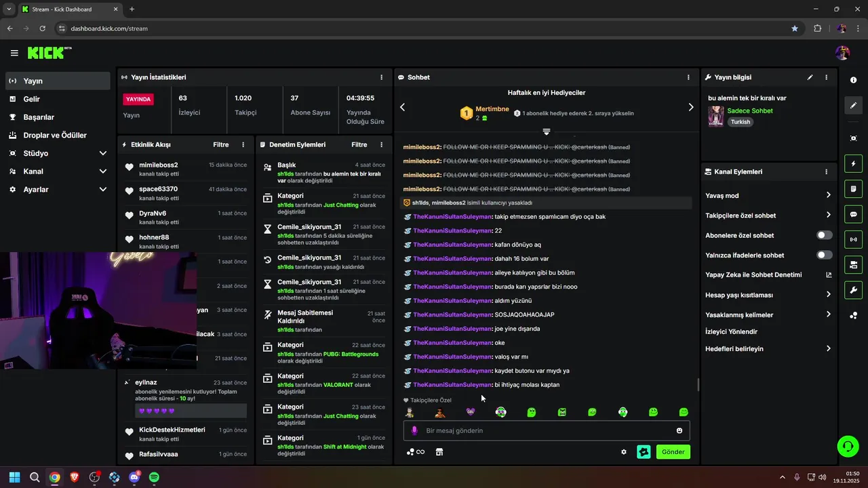Click the chat panel scrollbar
The width and height of the screenshot is (868, 488).
(698, 385)
